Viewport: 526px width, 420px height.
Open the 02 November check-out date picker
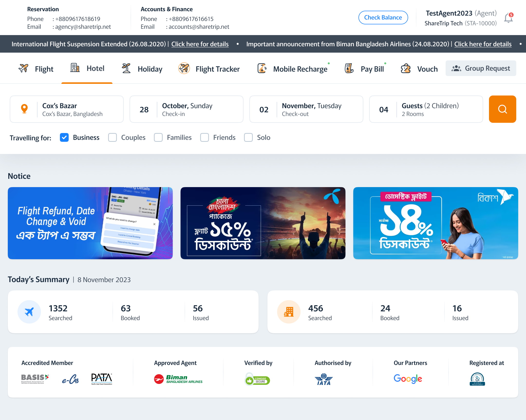[x=306, y=109]
